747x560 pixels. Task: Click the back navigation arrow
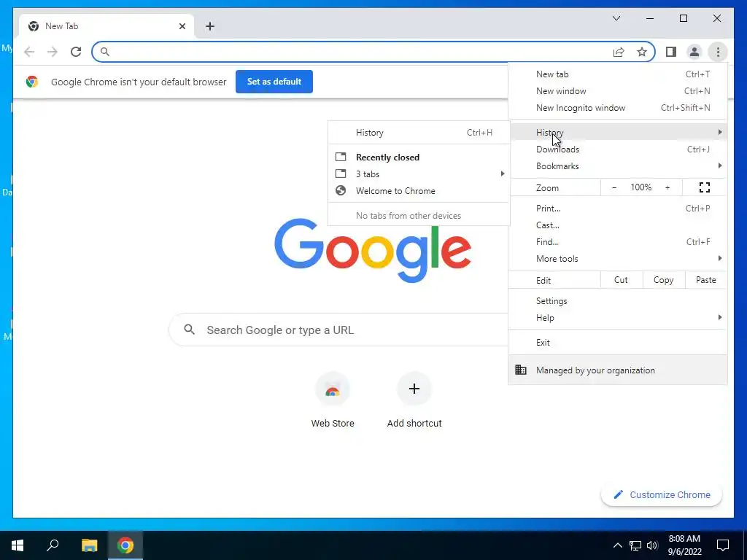click(29, 52)
